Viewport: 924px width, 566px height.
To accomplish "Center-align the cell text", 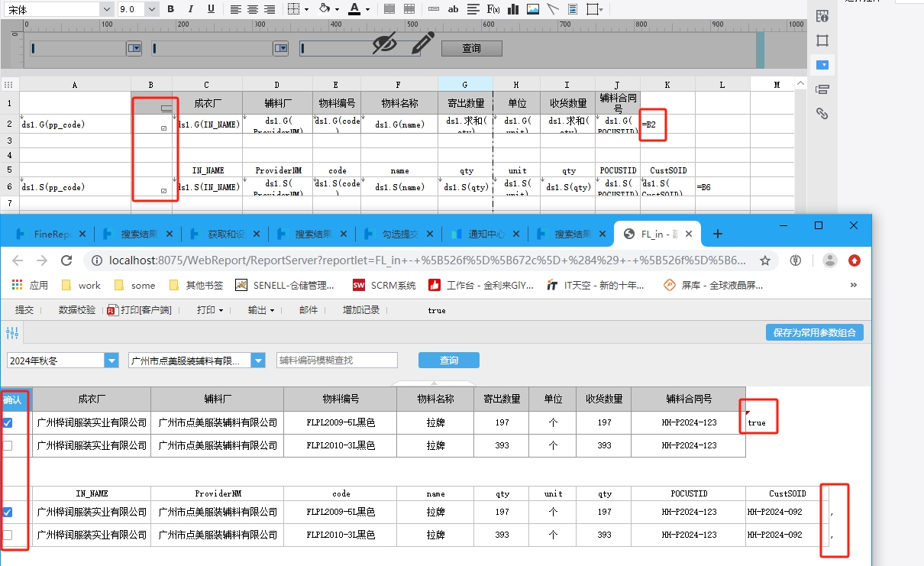I will click(x=253, y=9).
